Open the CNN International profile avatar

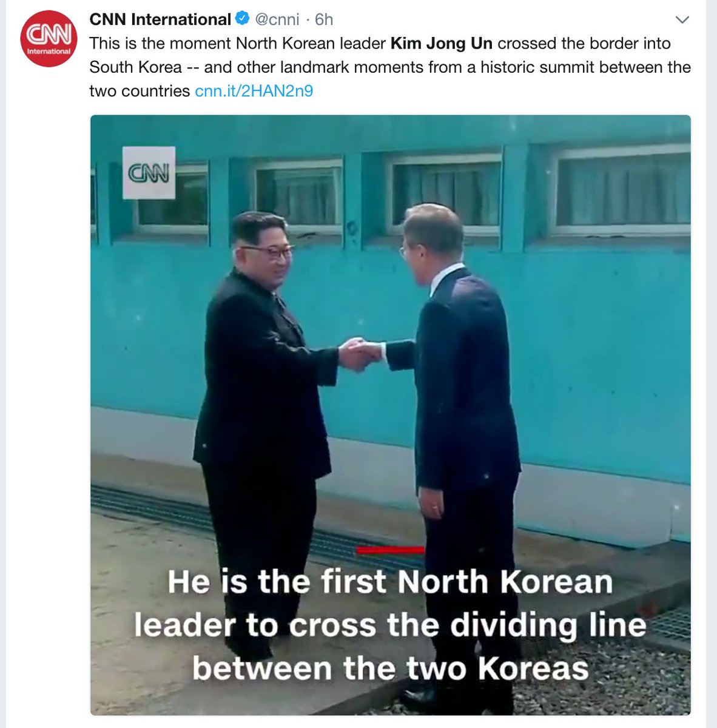click(x=49, y=38)
